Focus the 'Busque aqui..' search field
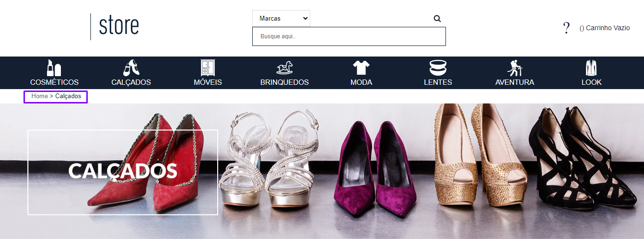Image resolution: width=644 pixels, height=239 pixels. [x=349, y=36]
